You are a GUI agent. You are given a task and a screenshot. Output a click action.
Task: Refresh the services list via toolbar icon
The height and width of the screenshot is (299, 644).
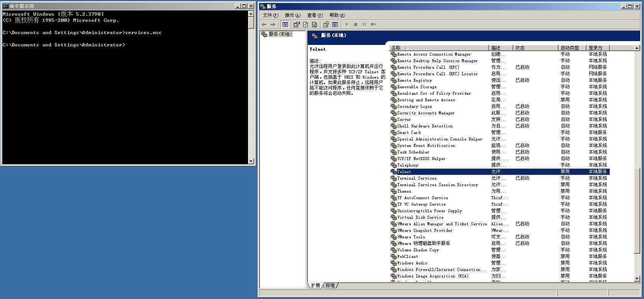pos(306,25)
